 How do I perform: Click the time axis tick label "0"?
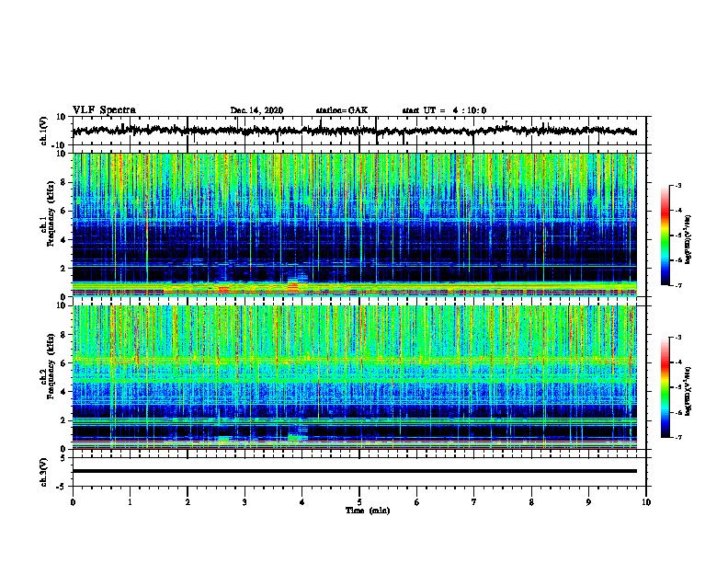(73, 502)
